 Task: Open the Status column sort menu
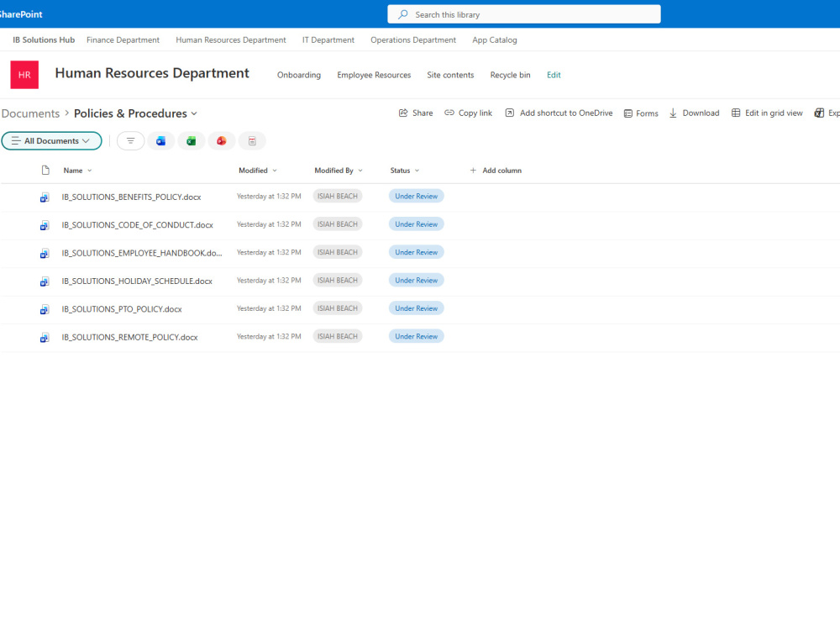pos(405,171)
